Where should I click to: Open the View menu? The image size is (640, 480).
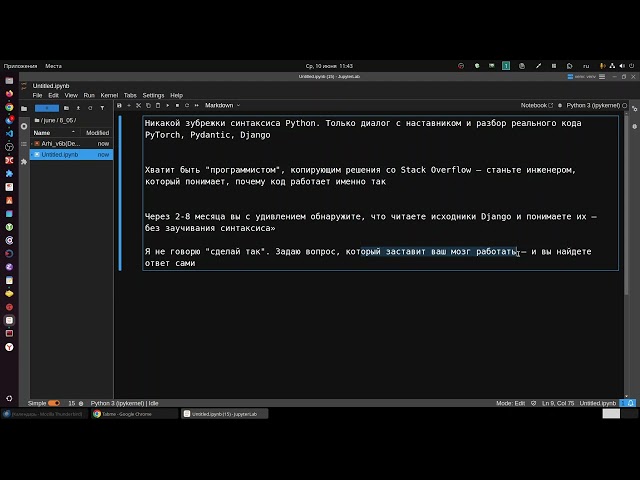tap(71, 95)
